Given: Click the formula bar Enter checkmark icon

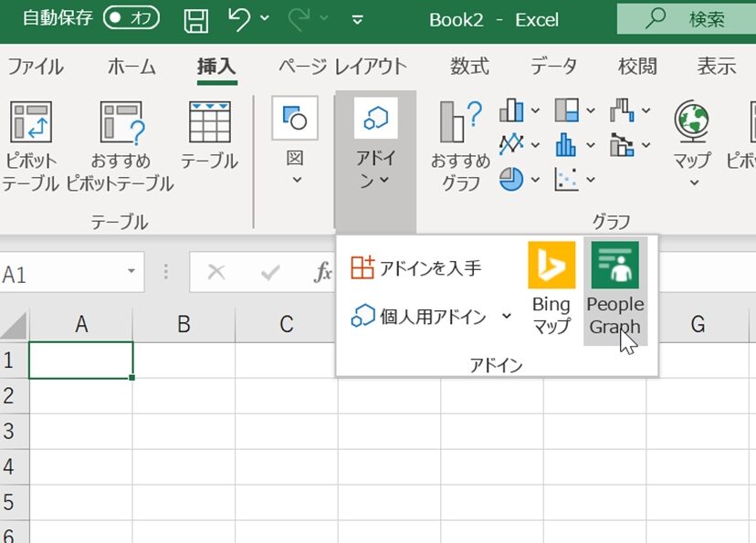Looking at the screenshot, I should (270, 273).
